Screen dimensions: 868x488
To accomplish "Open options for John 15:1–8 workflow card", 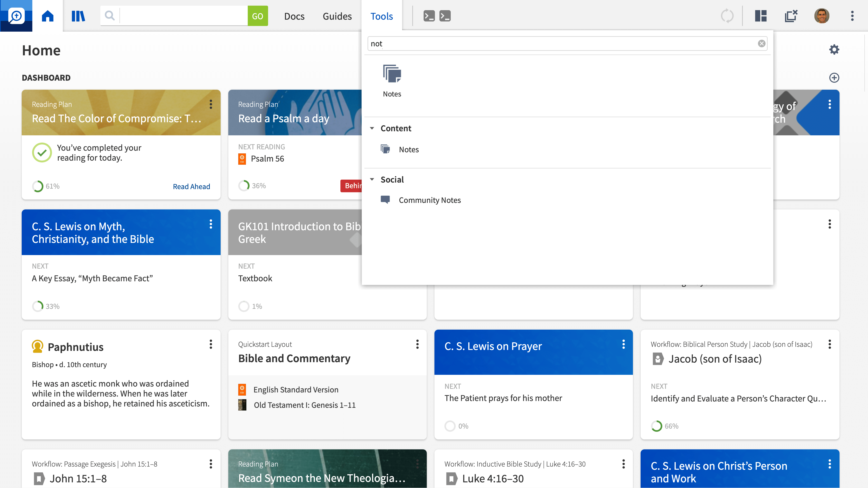I will click(x=211, y=464).
